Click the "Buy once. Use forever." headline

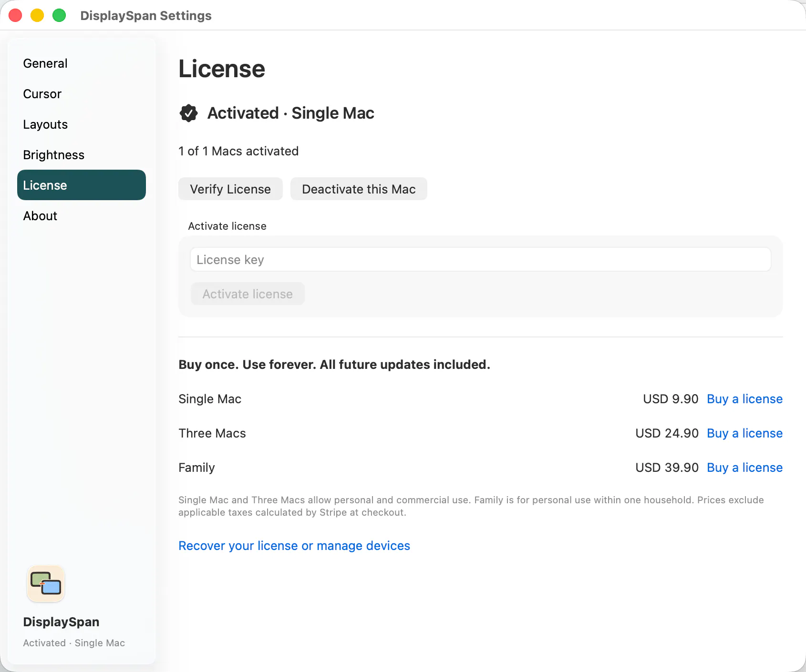[x=334, y=365]
